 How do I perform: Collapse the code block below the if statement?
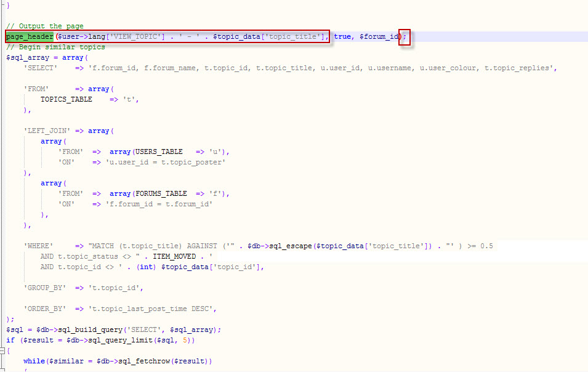[2, 350]
